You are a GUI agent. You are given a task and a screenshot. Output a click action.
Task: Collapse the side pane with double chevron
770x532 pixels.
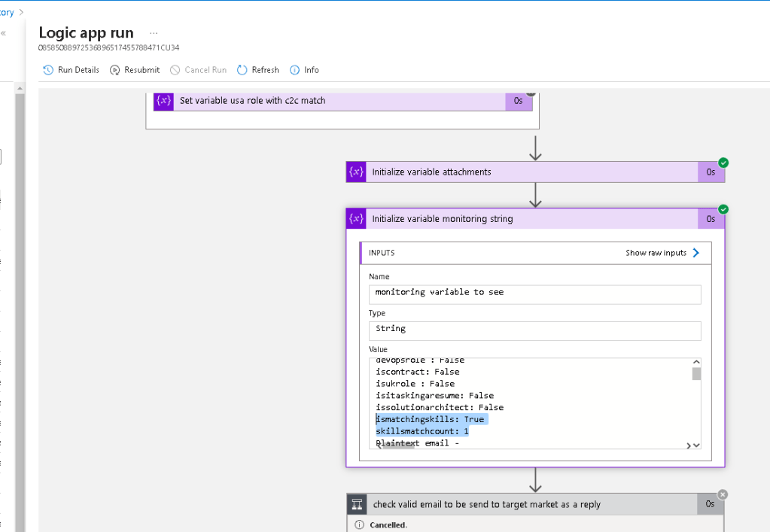click(x=4, y=33)
